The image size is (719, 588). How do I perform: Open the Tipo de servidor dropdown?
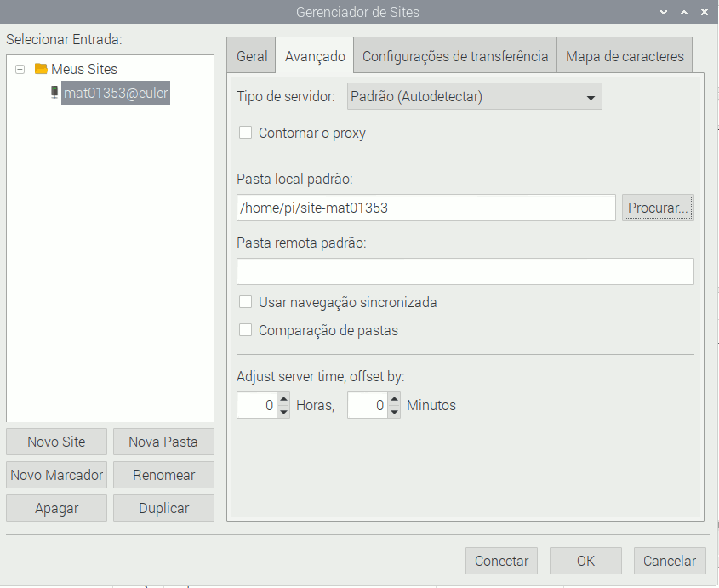tap(475, 97)
